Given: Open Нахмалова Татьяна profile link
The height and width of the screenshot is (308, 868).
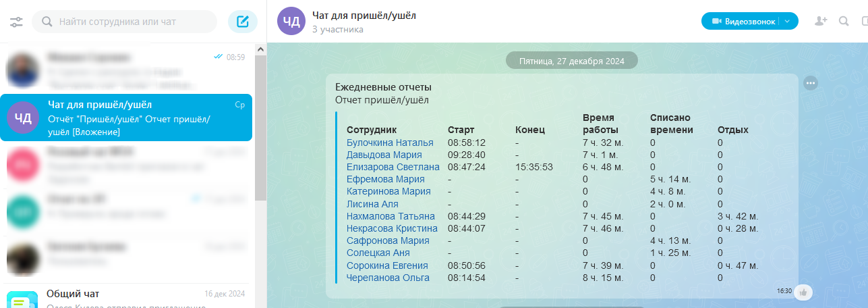Looking at the screenshot, I should click(390, 216).
